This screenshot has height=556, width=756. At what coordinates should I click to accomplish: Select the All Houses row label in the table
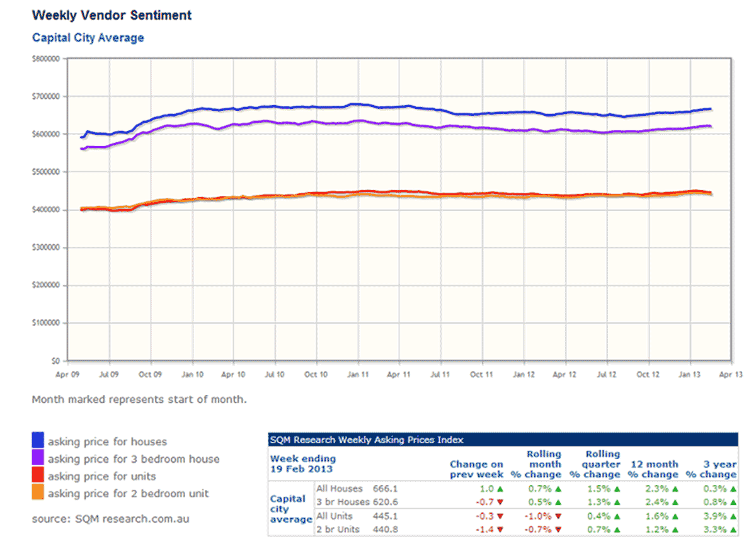pyautogui.click(x=340, y=489)
